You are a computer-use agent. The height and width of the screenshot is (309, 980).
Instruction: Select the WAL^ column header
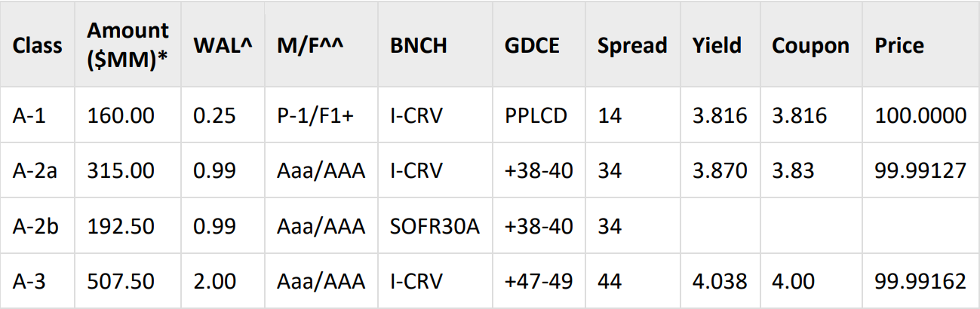[x=223, y=46]
